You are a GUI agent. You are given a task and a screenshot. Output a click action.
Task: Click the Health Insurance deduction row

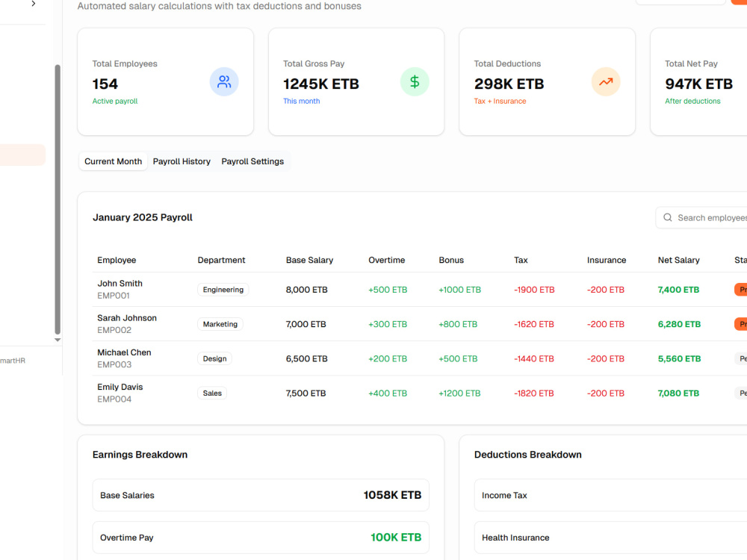click(x=611, y=538)
